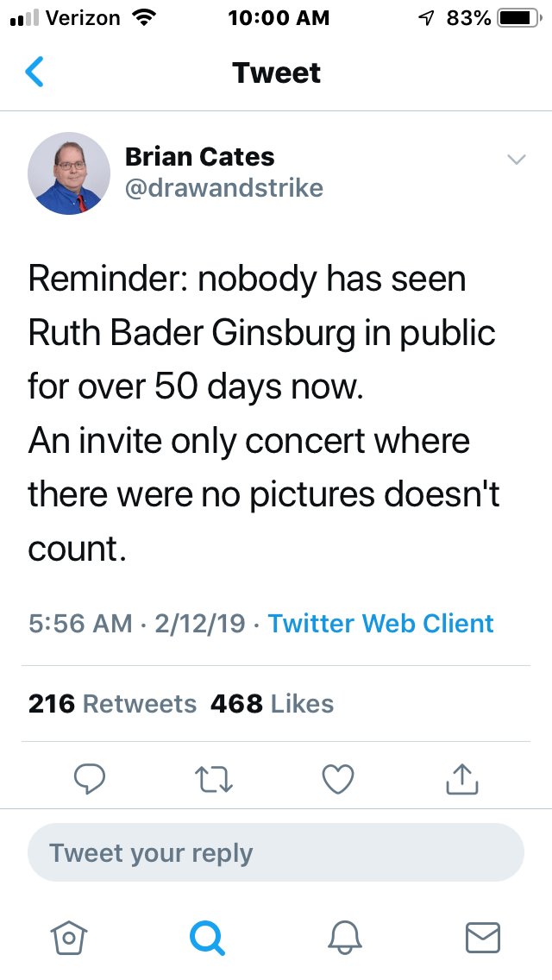
Task: Tap the Twitter Web Client link
Action: tap(380, 624)
